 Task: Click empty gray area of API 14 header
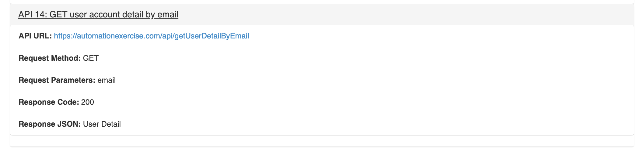pyautogui.click(x=396, y=14)
